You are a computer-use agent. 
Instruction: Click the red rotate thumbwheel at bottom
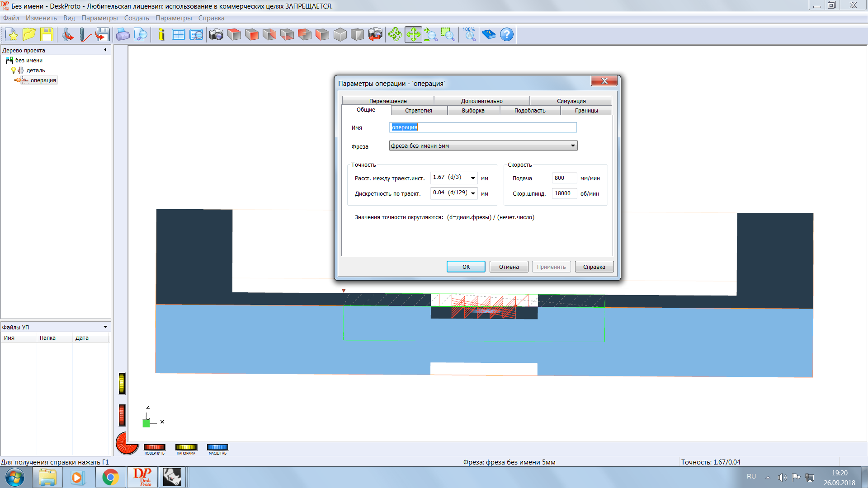(x=154, y=447)
